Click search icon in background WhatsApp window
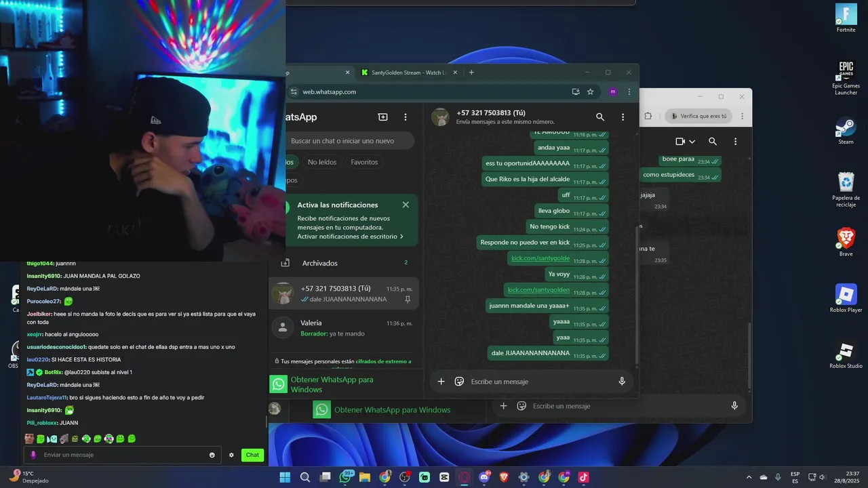 [713, 142]
